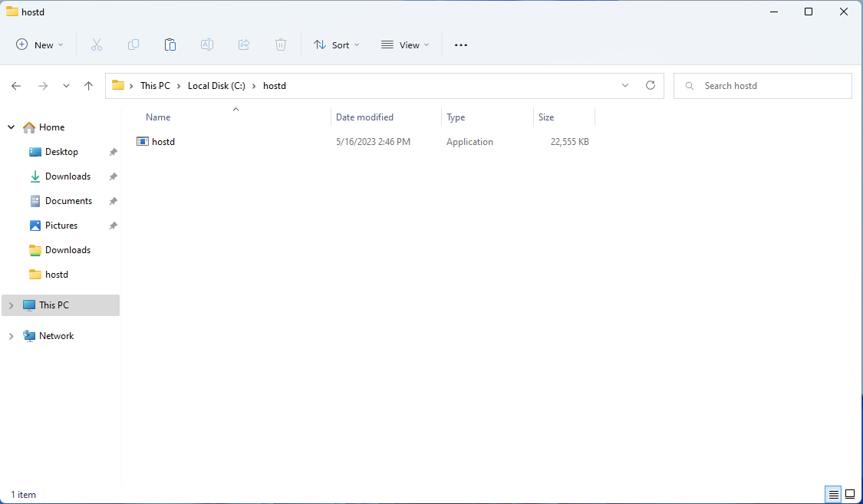Click the Rename icon in toolbar

coord(207,45)
